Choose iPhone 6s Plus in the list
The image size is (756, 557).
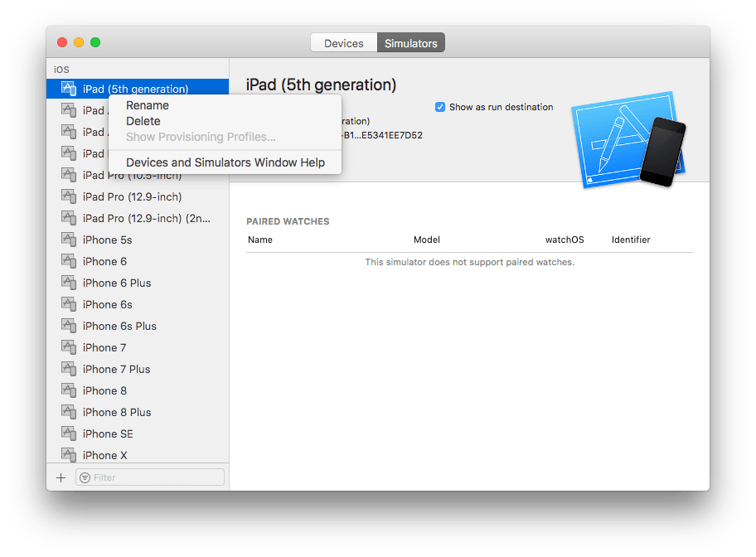tap(138, 326)
